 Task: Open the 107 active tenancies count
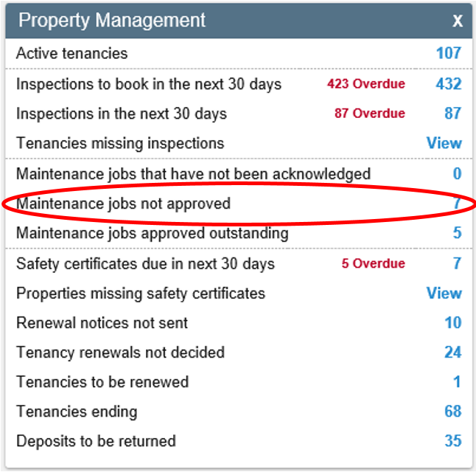[449, 53]
